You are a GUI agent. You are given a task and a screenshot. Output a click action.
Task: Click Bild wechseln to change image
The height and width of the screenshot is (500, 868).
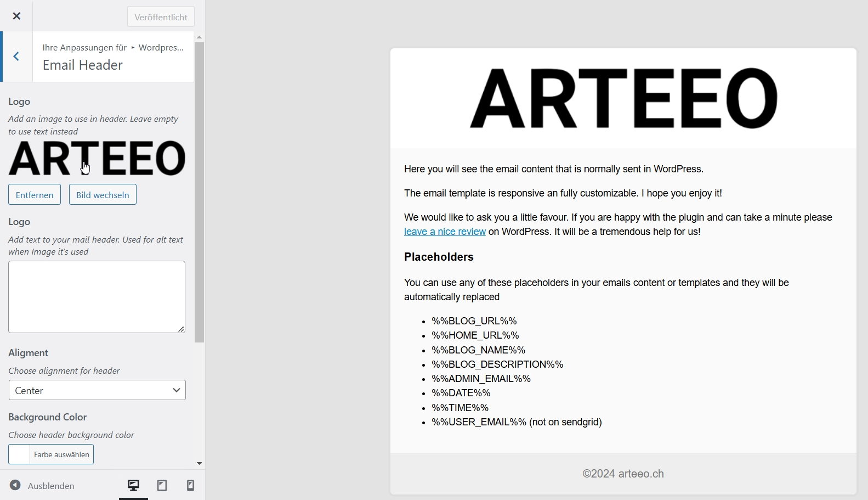click(103, 195)
